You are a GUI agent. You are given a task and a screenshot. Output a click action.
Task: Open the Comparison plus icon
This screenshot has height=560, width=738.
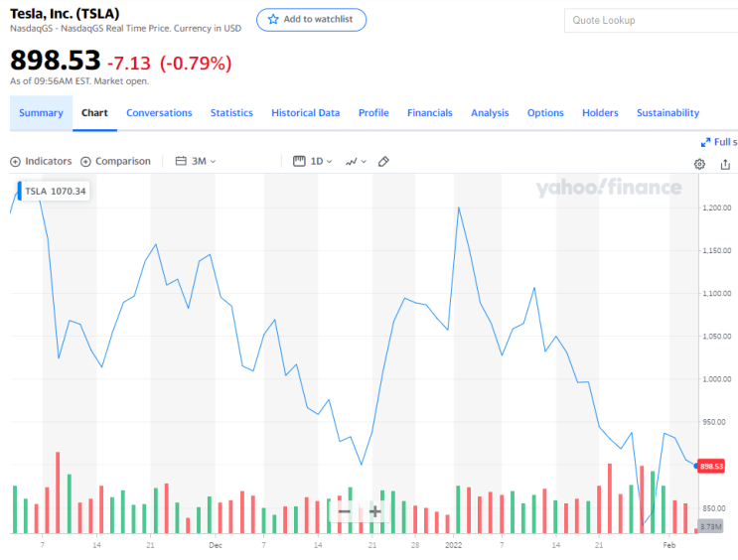coord(85,162)
